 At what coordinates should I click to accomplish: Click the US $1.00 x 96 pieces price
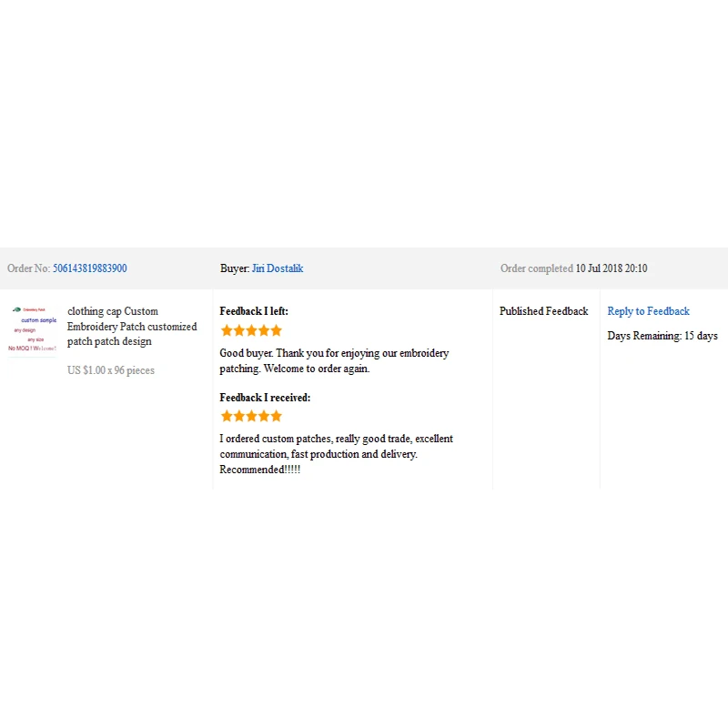coord(111,370)
